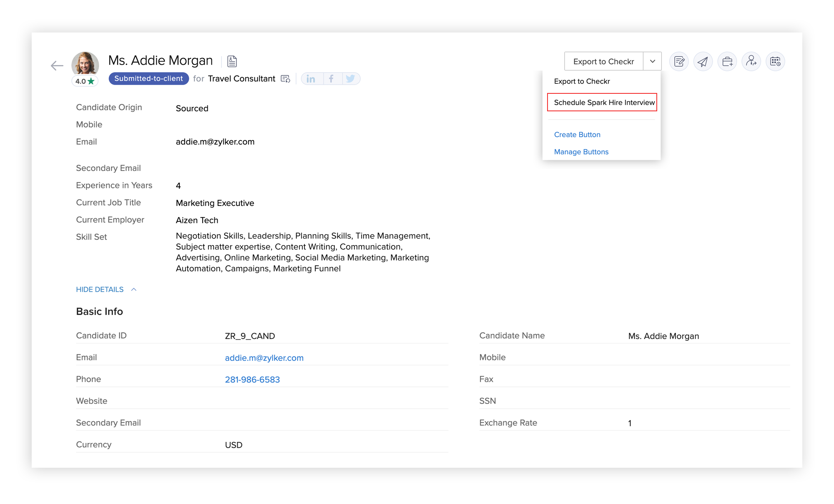
Task: Toggle the Export to Checkr dropdown arrow
Action: coord(652,62)
